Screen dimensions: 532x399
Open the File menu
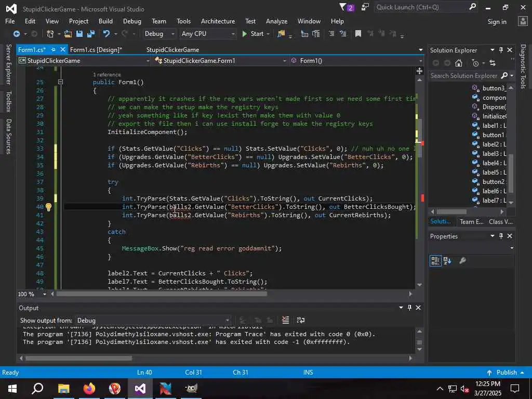pos(10,21)
